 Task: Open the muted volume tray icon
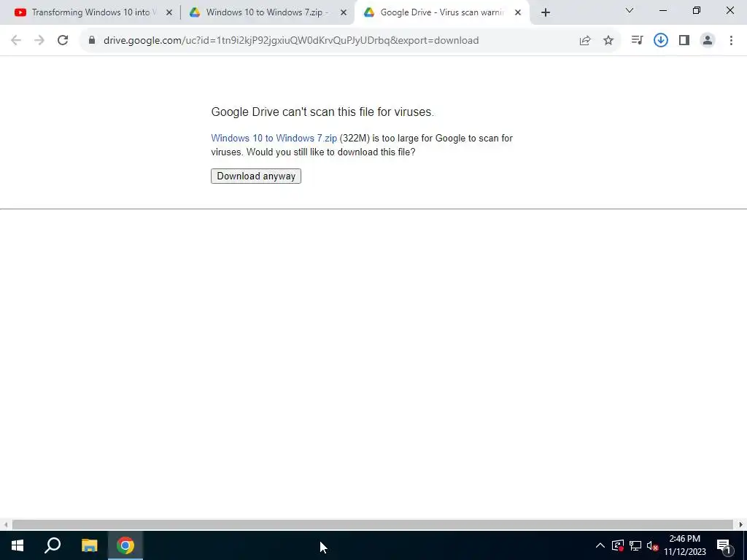click(652, 545)
